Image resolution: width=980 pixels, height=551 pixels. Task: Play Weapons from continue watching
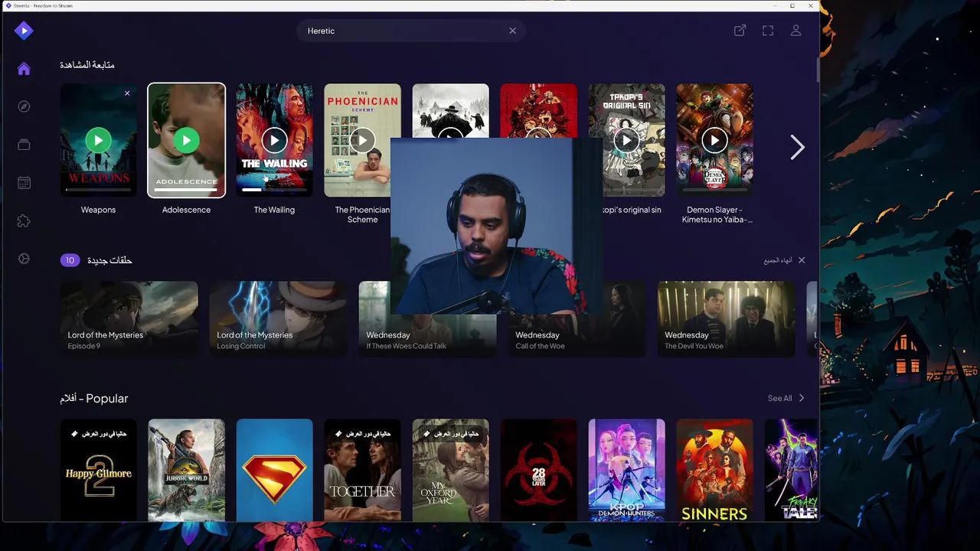pyautogui.click(x=98, y=140)
